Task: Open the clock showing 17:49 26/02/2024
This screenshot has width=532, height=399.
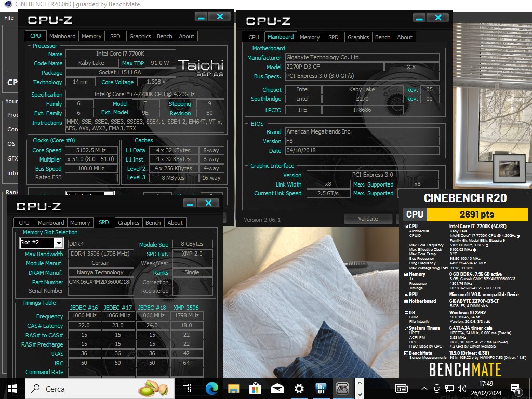Action: [x=486, y=389]
